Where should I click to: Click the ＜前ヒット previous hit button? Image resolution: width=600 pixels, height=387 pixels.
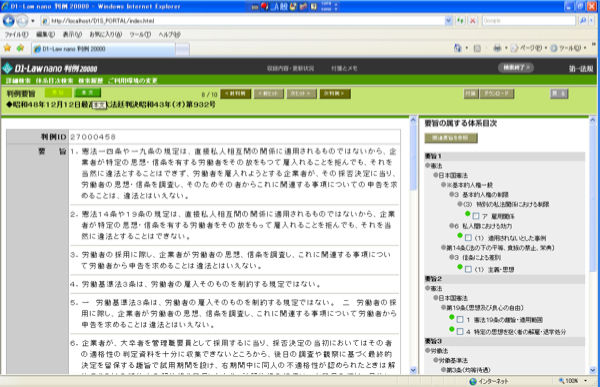point(269,94)
